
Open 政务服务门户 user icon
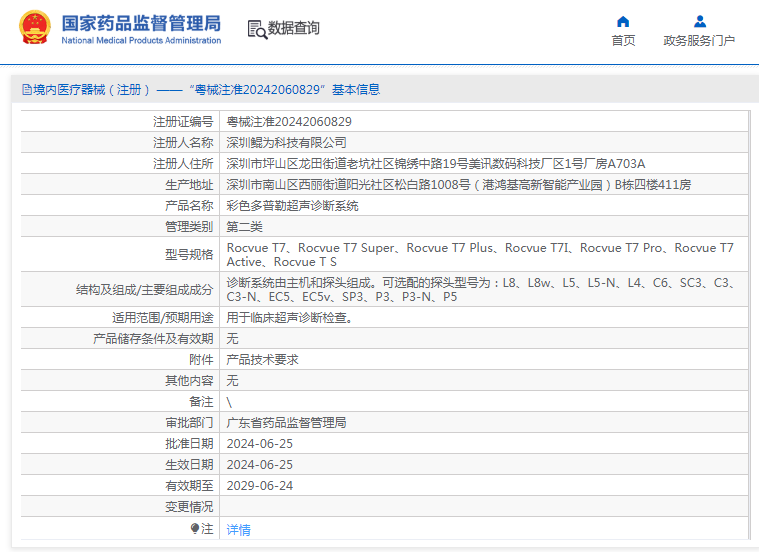click(699, 21)
